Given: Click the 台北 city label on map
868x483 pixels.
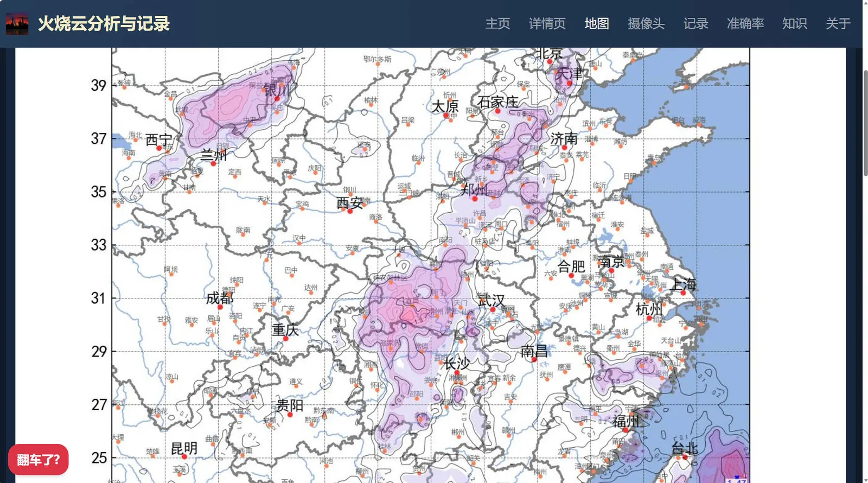Looking at the screenshot, I should (x=685, y=448).
